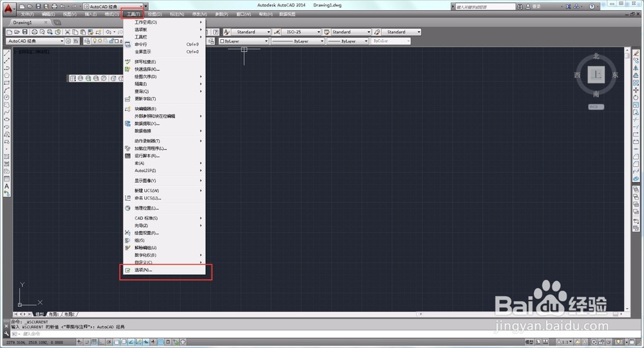Screen dimensions: 644x348
Task: Click the Autodesk Exchange X icon in the title bar
Action: 569,6
